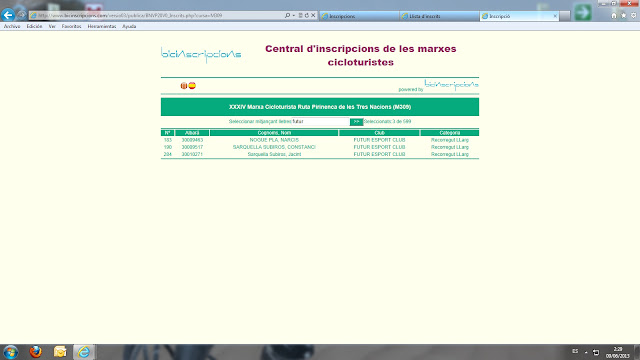
Task: Click the Categoria column header
Action: (x=450, y=133)
